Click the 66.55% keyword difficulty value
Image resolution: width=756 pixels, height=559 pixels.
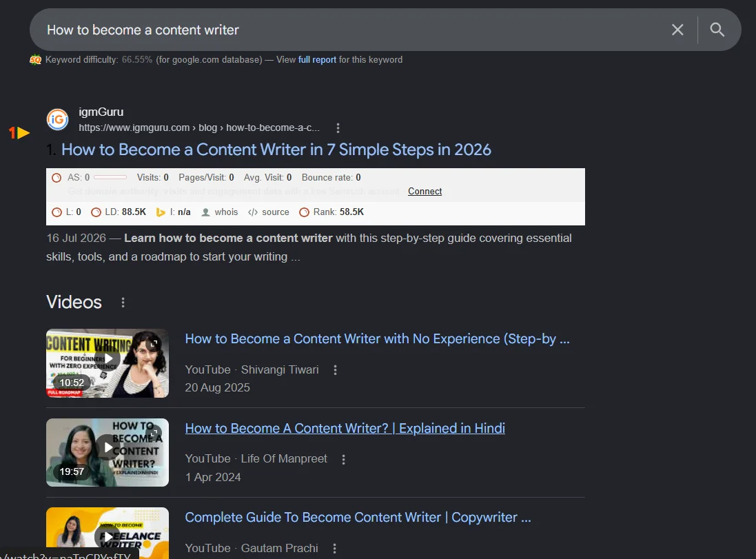pyautogui.click(x=137, y=60)
